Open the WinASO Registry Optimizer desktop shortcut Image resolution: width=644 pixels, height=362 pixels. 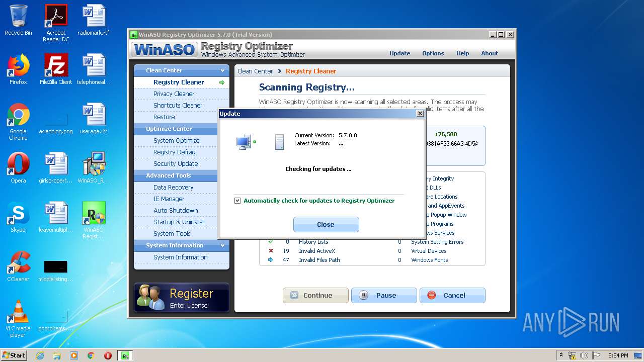click(x=94, y=220)
